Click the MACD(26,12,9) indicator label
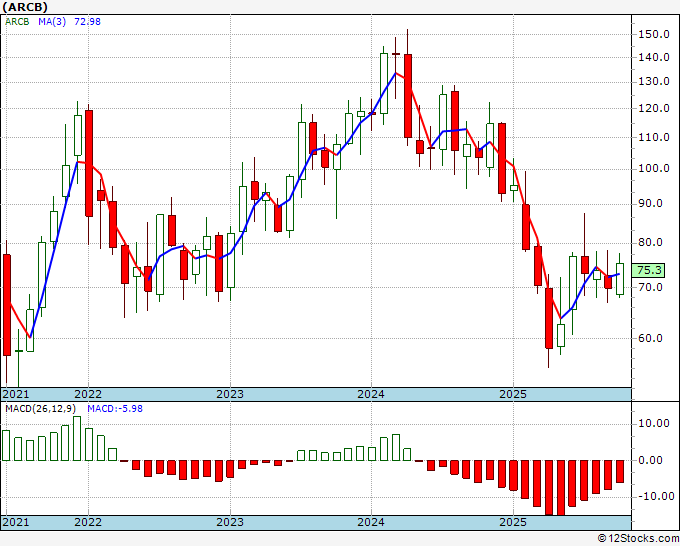 [40, 409]
